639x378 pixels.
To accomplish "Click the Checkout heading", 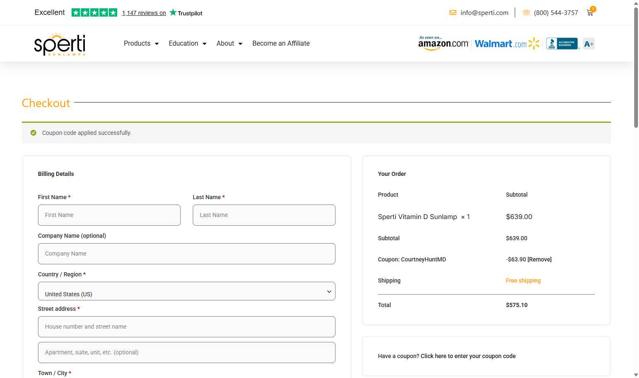I will tap(46, 103).
